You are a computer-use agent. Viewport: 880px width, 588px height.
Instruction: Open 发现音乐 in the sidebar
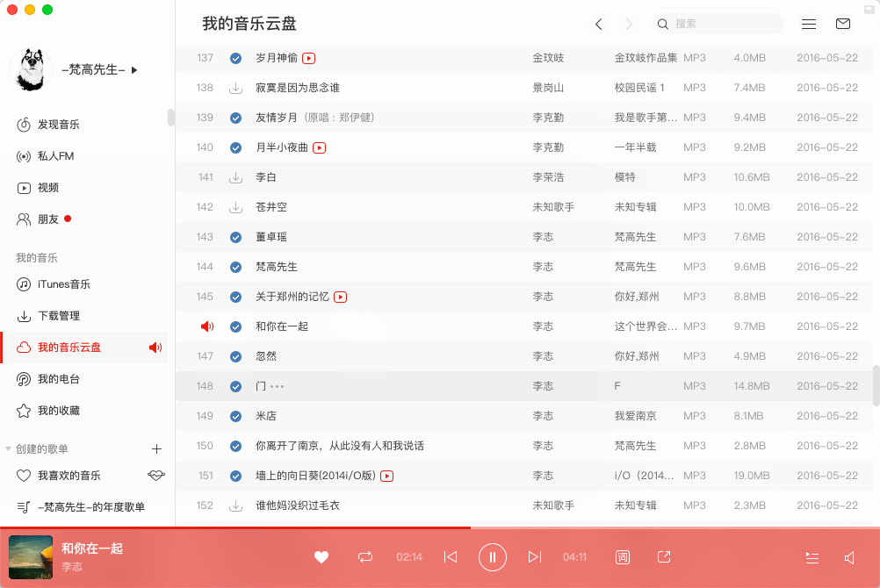58,125
